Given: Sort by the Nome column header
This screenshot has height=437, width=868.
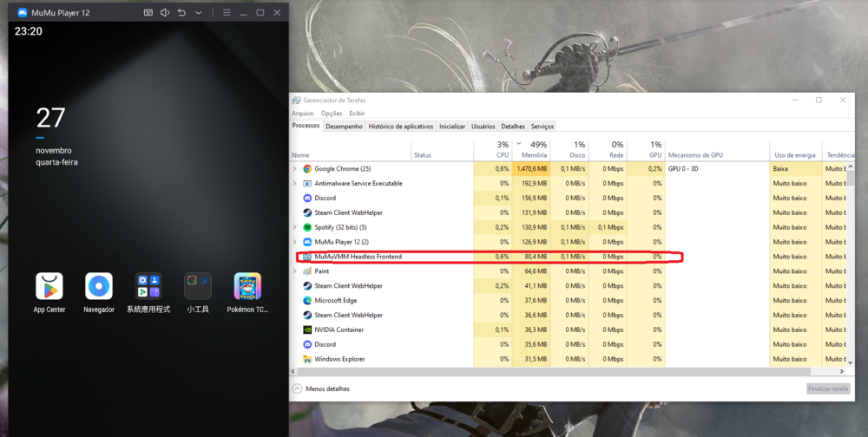Looking at the screenshot, I should pyautogui.click(x=351, y=149).
